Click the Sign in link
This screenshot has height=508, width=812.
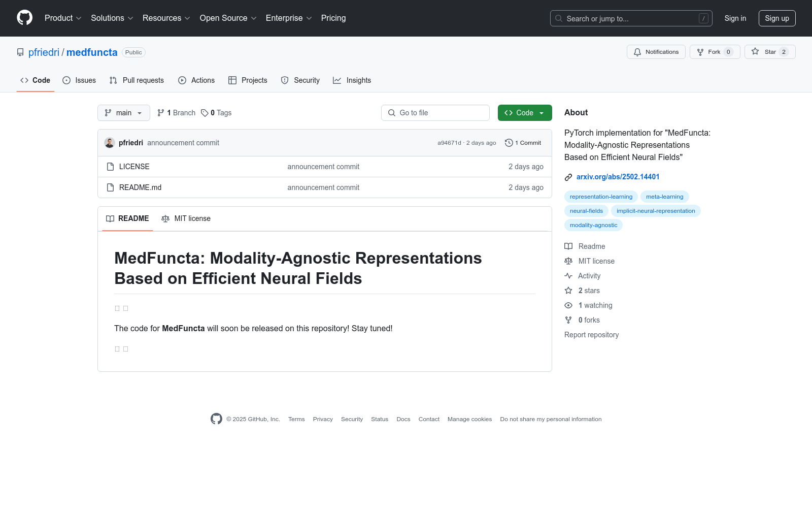(x=735, y=18)
